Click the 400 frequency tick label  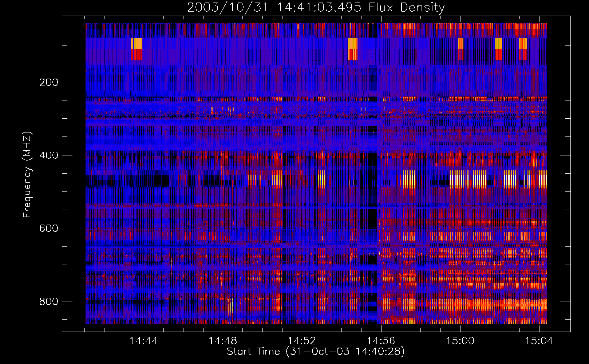tap(49, 155)
